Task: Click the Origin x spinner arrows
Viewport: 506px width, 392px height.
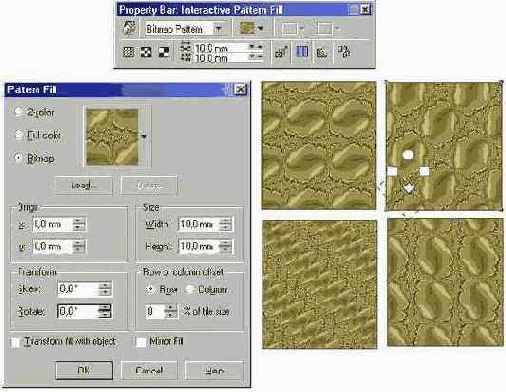Action: click(79, 224)
